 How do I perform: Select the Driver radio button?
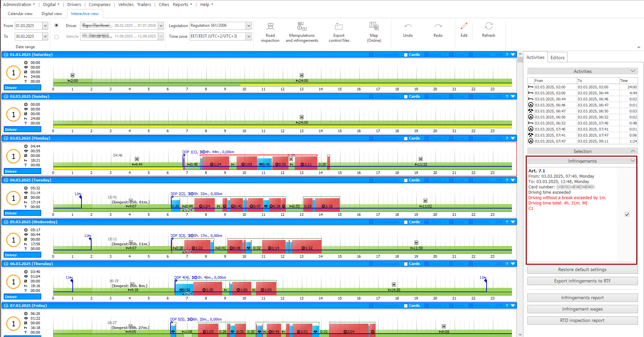(56, 25)
